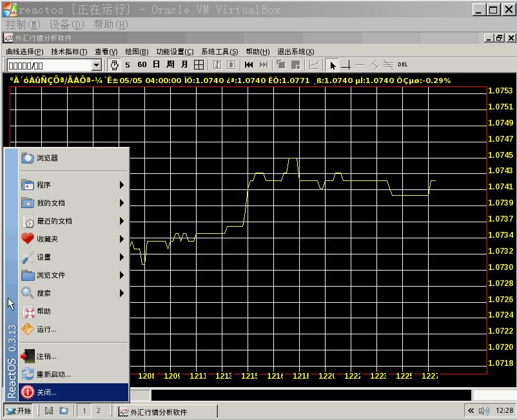Open the 曲线选择(P) menu

point(24,52)
